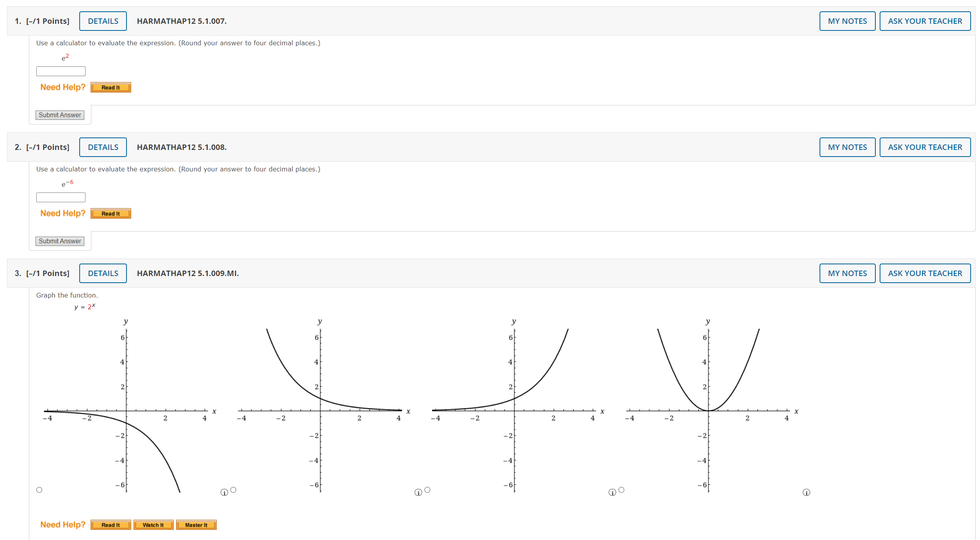Select the increasing exponential graph choice

pos(427,489)
